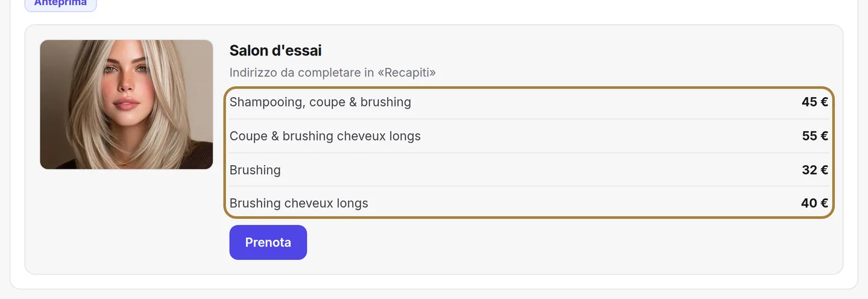Click the Prenota button
This screenshot has height=299, width=868.
click(268, 242)
